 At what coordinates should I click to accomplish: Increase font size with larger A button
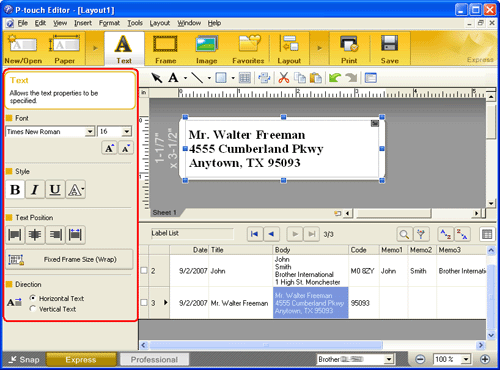pos(109,148)
